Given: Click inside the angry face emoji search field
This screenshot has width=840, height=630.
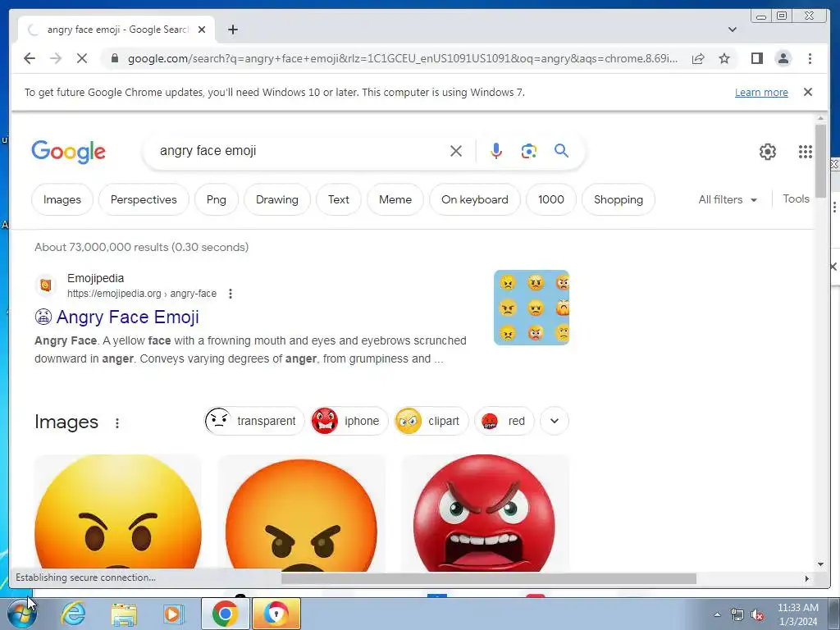Looking at the screenshot, I should (300, 151).
